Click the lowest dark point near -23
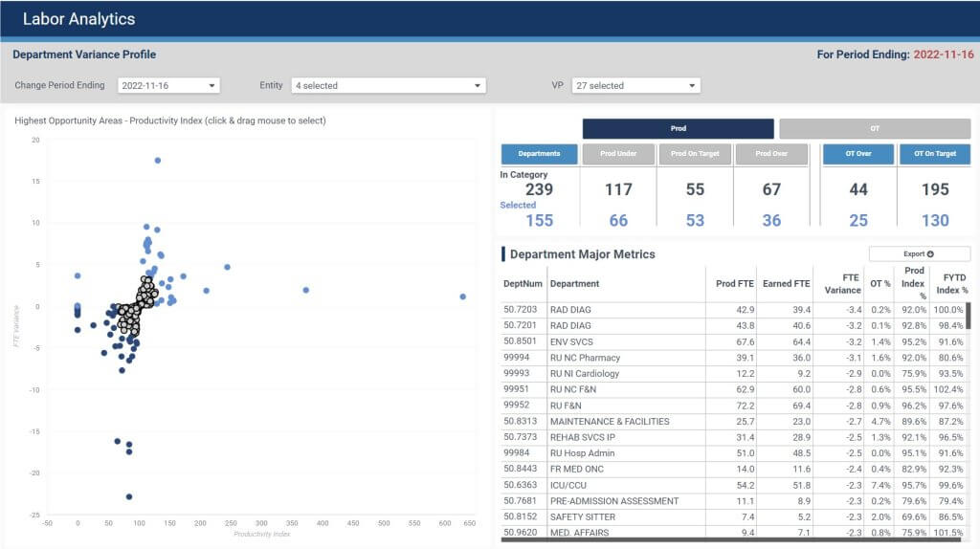The width and height of the screenshot is (980, 549). (x=128, y=496)
